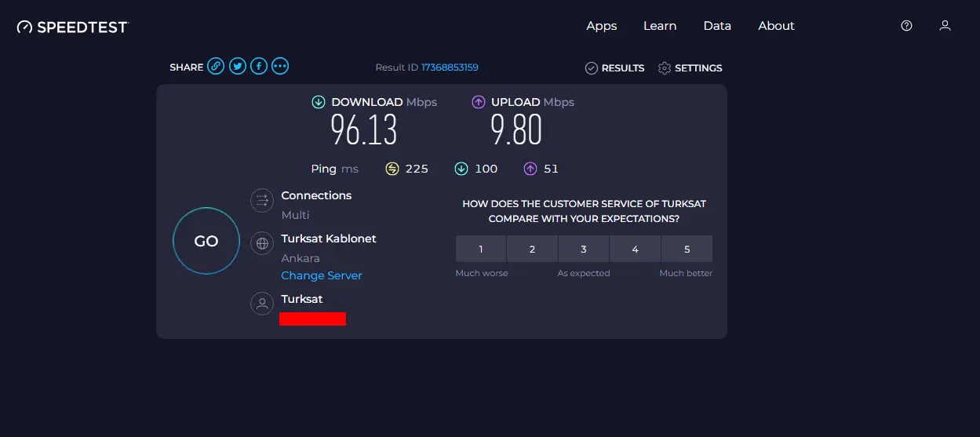This screenshot has width=980, height=437.
Task: Rate customer service 4
Action: tap(635, 249)
